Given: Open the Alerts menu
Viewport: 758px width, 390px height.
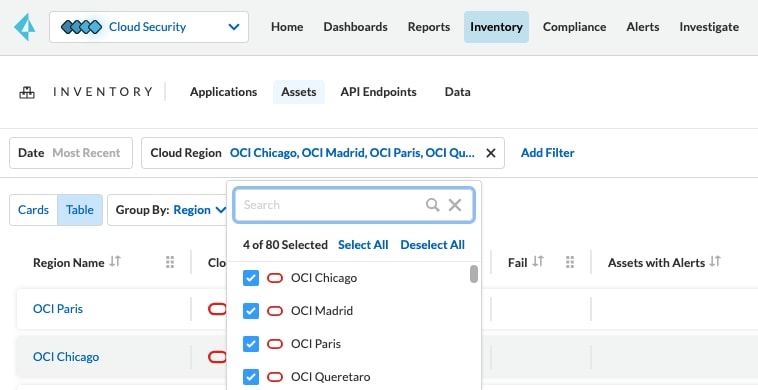Looking at the screenshot, I should point(643,27).
